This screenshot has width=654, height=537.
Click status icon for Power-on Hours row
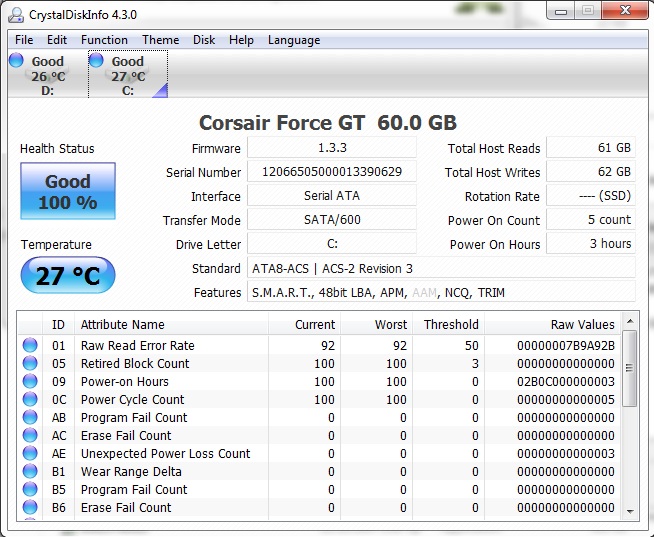(30, 381)
